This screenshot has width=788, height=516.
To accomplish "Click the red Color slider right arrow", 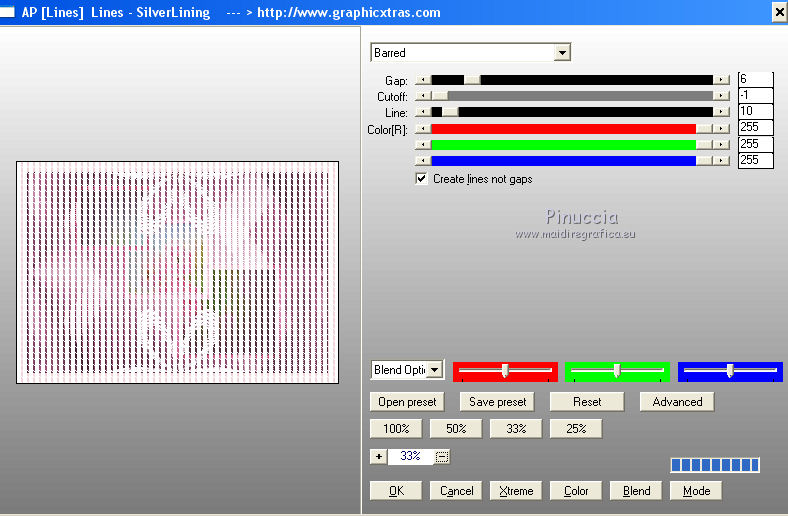I will (x=721, y=129).
